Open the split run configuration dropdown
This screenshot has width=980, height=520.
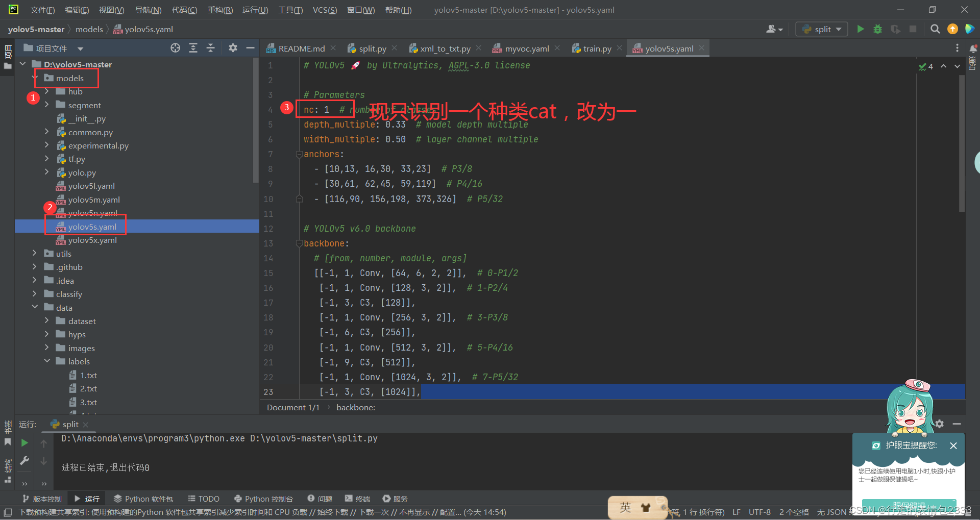coord(821,29)
